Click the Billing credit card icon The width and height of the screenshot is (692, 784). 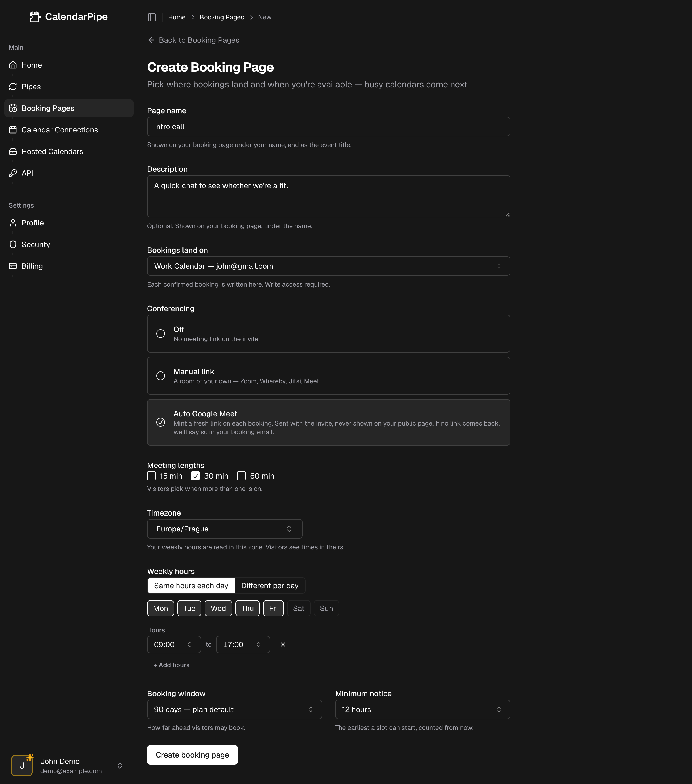(x=13, y=266)
